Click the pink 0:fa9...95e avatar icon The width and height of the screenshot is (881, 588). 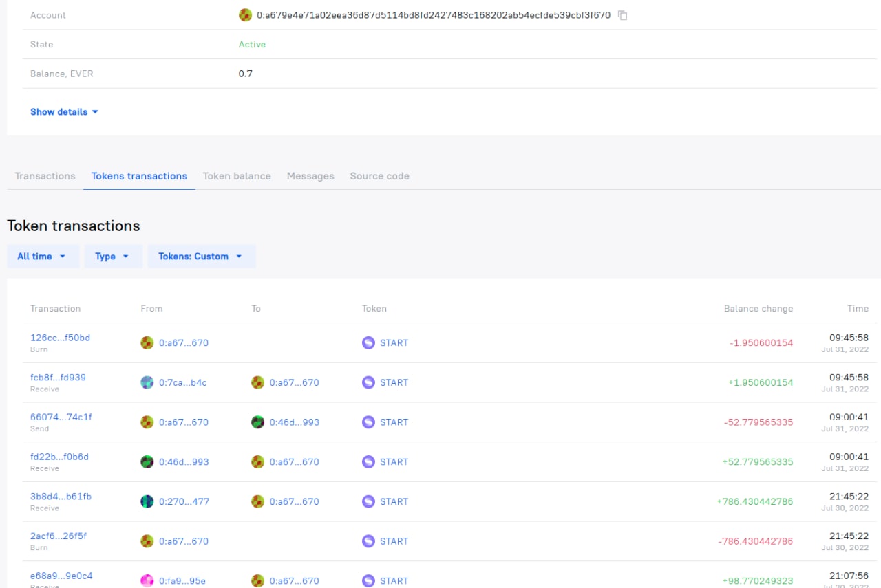pos(147,580)
